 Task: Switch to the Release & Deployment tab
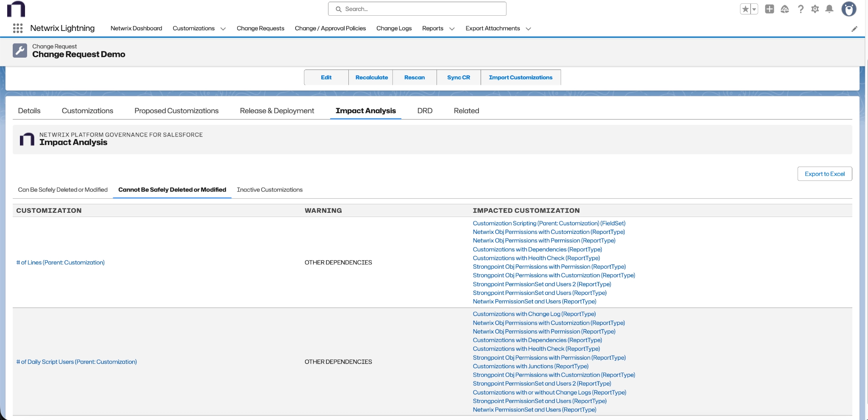tap(277, 111)
